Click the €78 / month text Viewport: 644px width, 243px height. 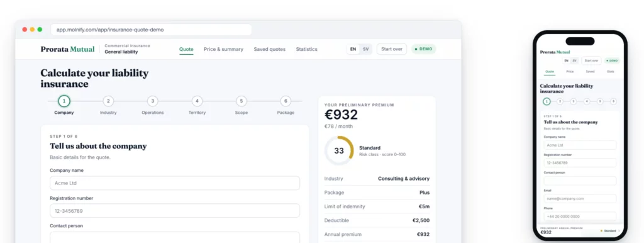point(338,127)
